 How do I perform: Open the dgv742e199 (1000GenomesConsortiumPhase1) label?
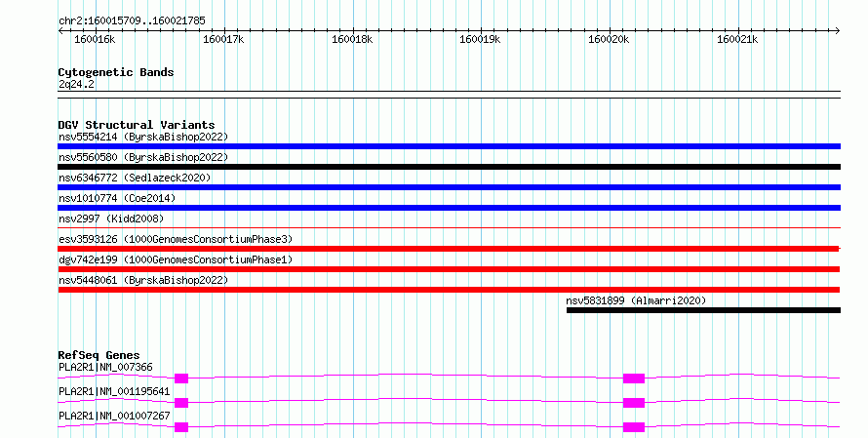click(x=176, y=259)
